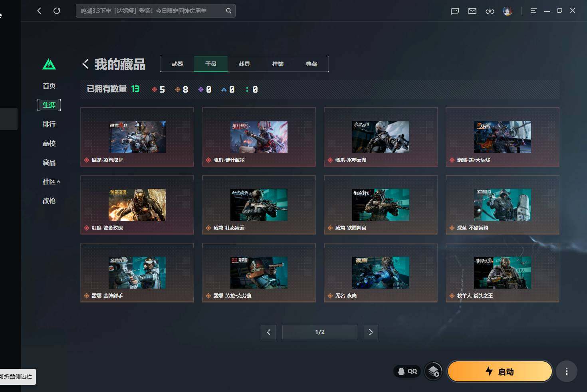The width and height of the screenshot is (587, 392).
Task: Switch to the 挂饰 tab
Action: pyautogui.click(x=278, y=64)
